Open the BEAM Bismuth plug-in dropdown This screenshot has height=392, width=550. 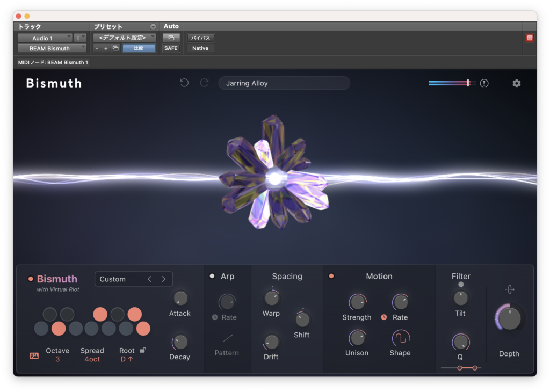tap(52, 48)
